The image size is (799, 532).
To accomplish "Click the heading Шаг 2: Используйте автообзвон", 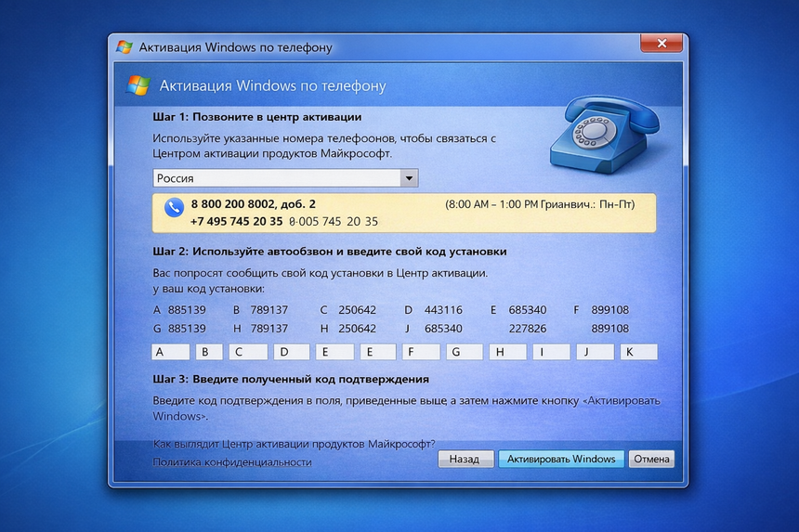I will tap(330, 252).
